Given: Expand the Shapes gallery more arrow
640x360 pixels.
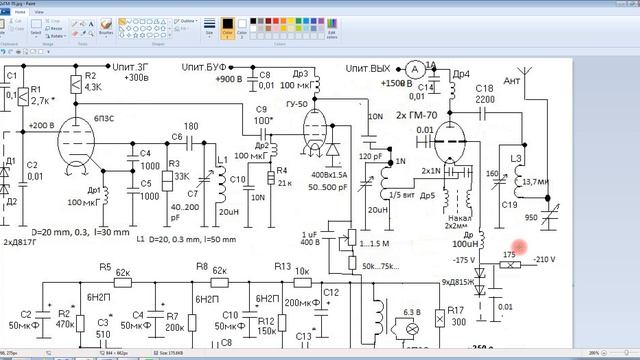Looking at the screenshot, I should click(169, 35).
